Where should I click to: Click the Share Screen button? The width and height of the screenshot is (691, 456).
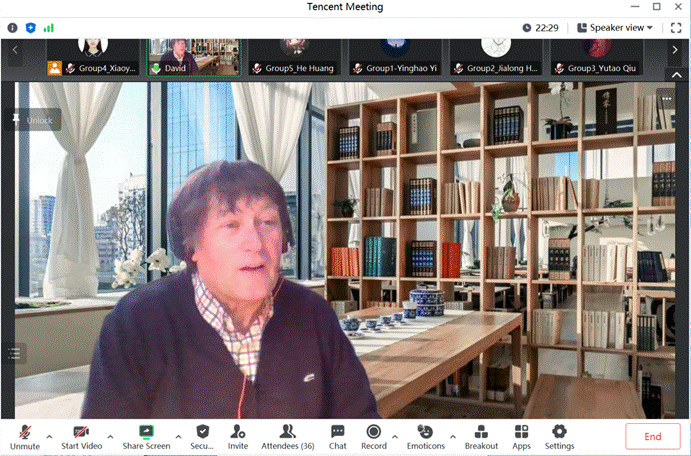146,436
